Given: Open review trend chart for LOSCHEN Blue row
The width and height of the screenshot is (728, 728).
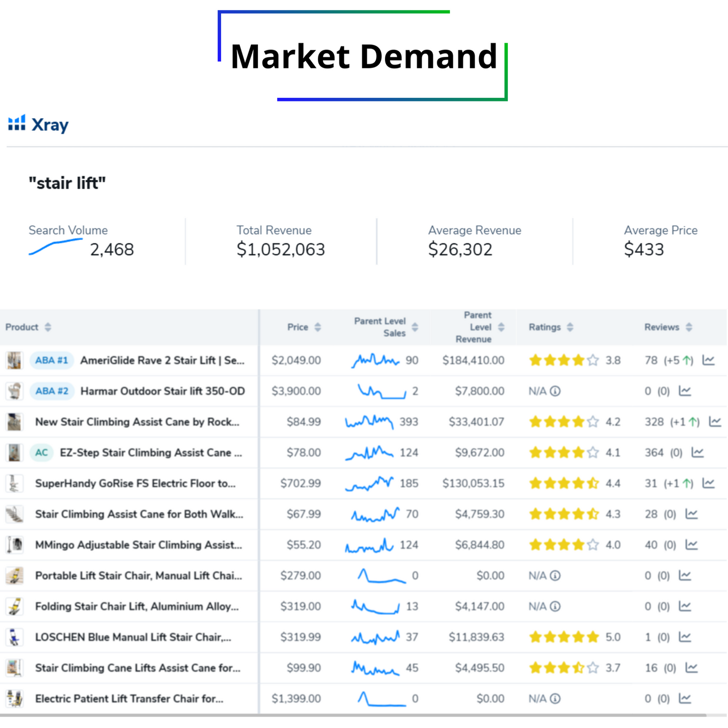Looking at the screenshot, I should [x=685, y=637].
